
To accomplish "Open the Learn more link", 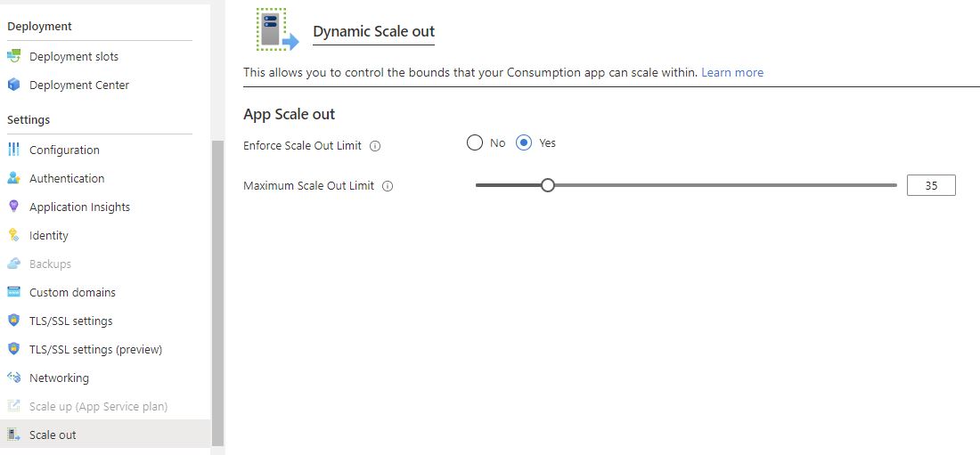I will coord(732,72).
